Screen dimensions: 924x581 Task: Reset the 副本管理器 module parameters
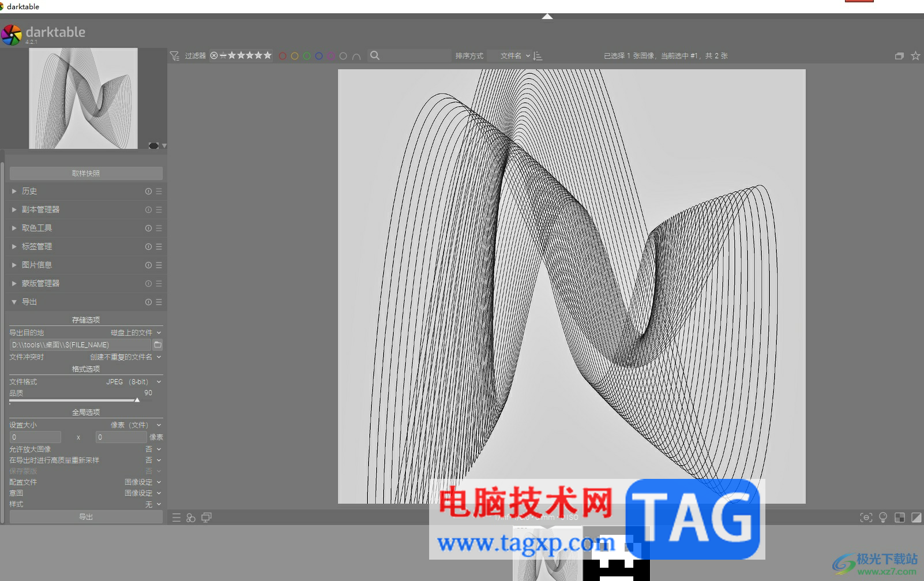point(148,209)
